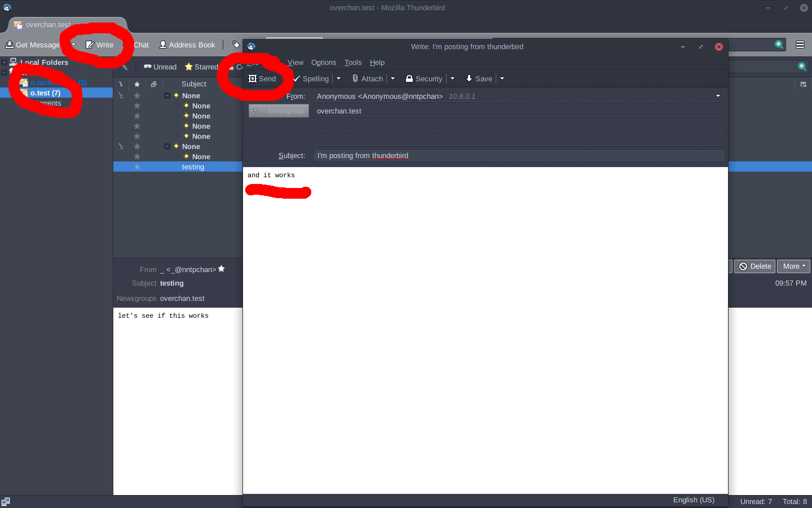The image size is (812, 508).
Task: Send the post with the Send button
Action: 262,78
